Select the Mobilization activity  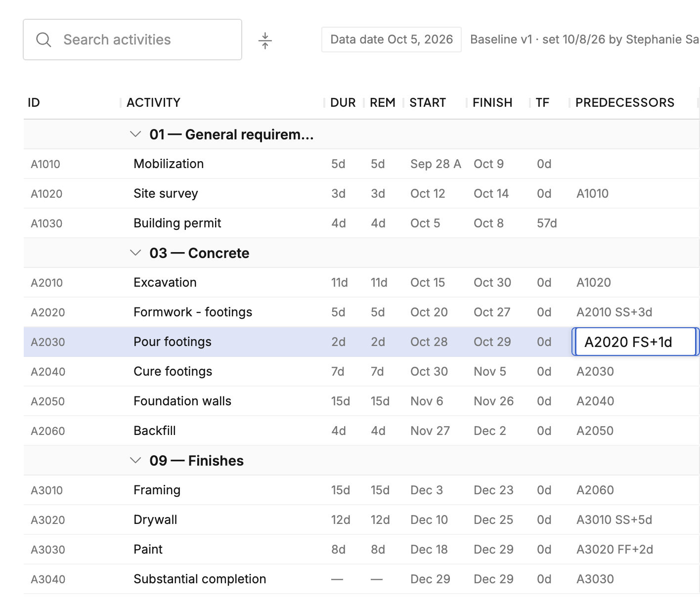pos(169,164)
